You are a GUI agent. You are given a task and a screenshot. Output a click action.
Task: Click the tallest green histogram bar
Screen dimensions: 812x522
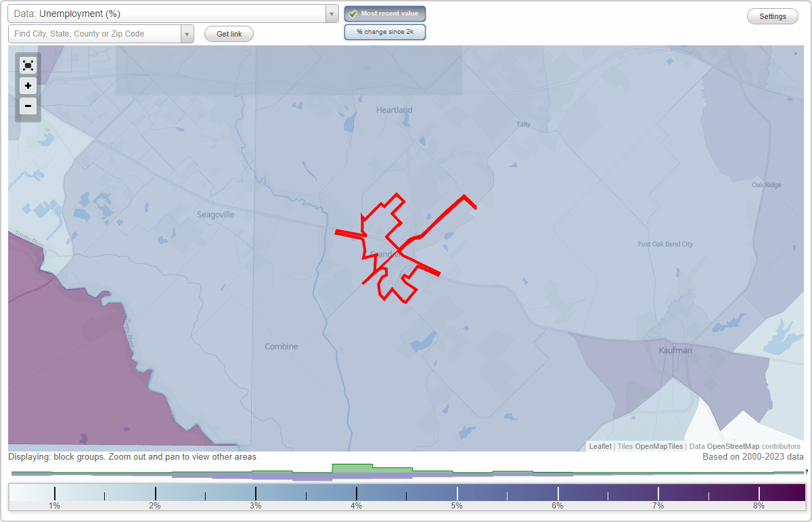click(x=352, y=469)
